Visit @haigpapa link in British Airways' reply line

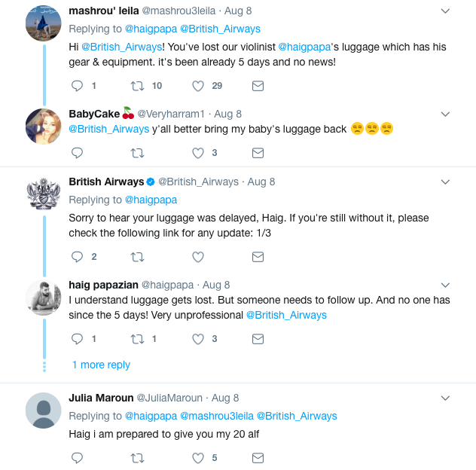[x=151, y=200]
